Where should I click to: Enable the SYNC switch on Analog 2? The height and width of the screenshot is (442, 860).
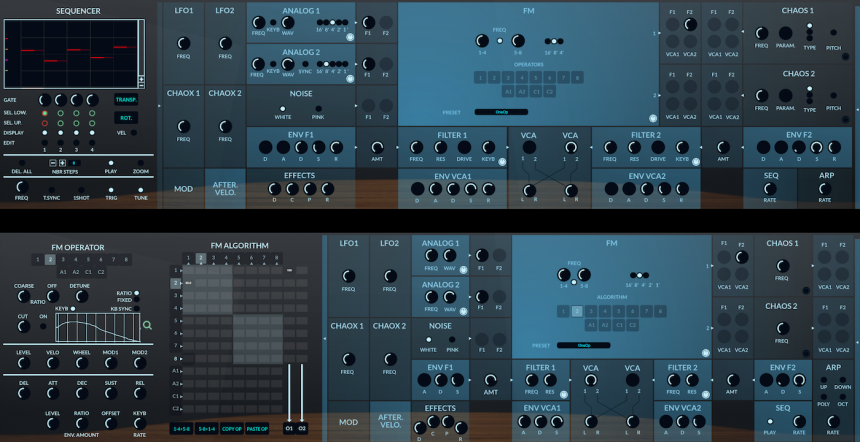(305, 64)
